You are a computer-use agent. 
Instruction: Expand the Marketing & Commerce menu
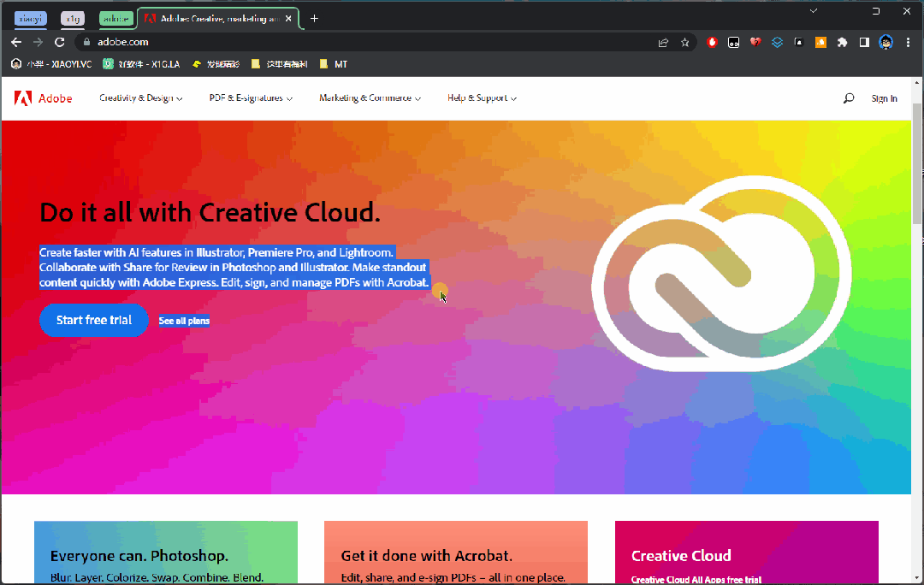pos(370,98)
